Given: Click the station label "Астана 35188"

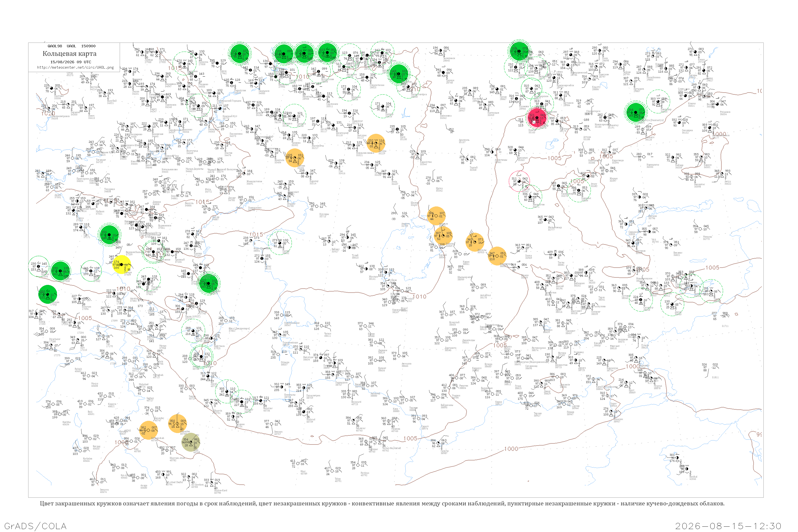Looking at the screenshot, I should point(587,138).
